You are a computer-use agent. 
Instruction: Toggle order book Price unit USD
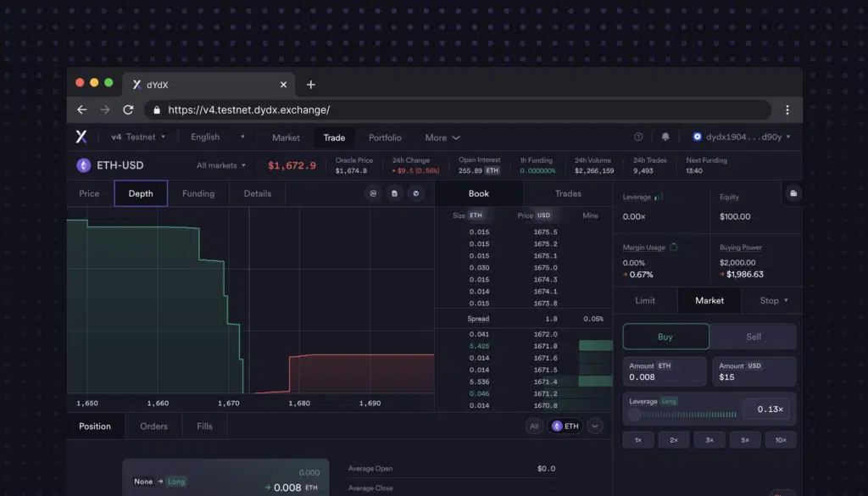[x=543, y=215]
